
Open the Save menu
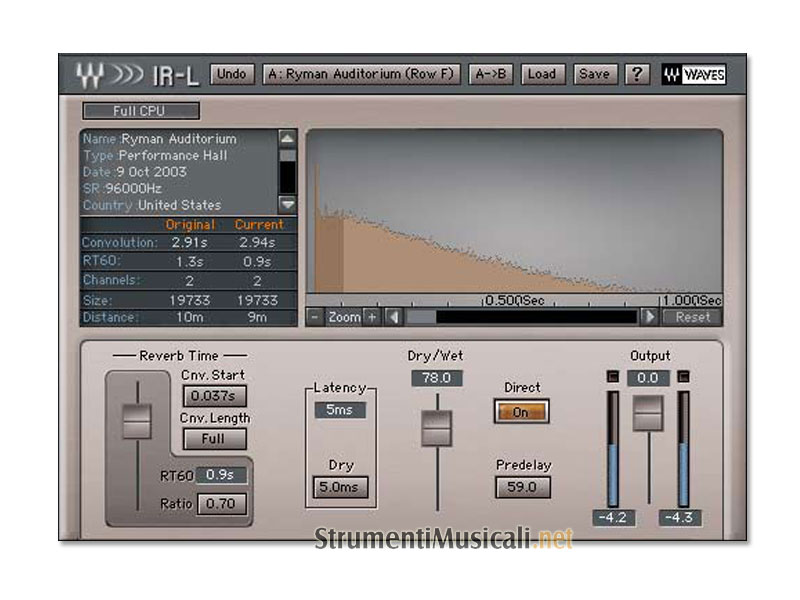tap(594, 75)
